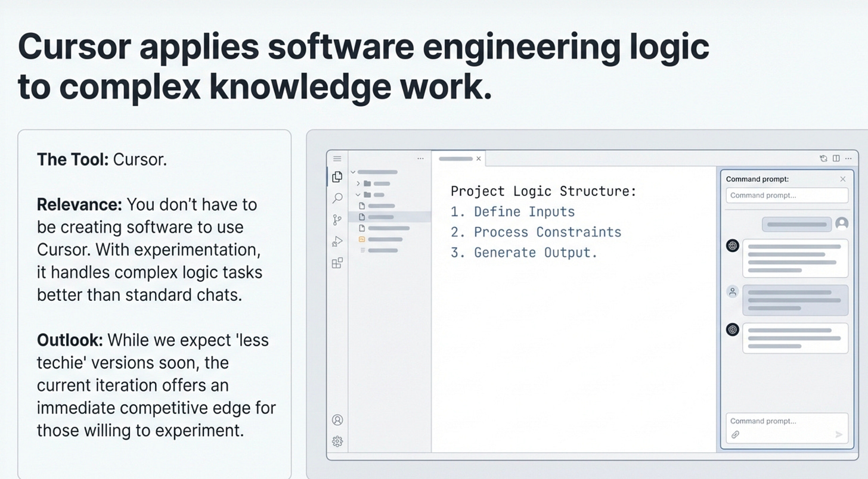Close the Command prompt panel
The image size is (868, 479).
pyautogui.click(x=842, y=179)
